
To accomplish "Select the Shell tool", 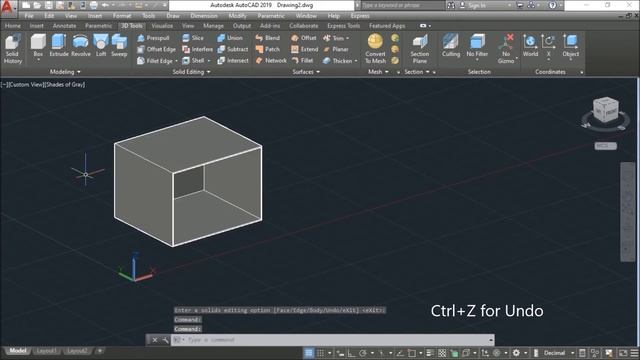I will coord(193,61).
